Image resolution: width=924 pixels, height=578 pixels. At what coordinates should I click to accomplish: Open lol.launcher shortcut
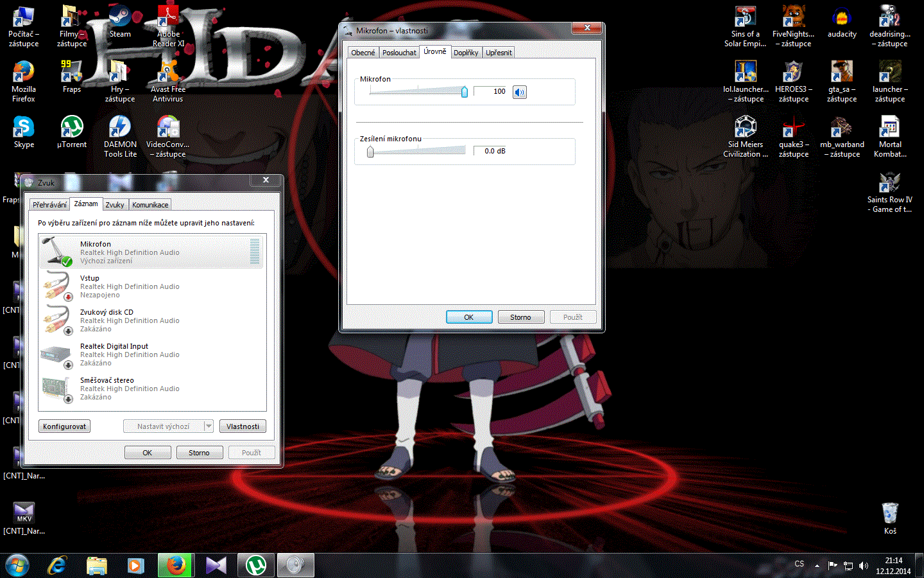click(x=746, y=82)
